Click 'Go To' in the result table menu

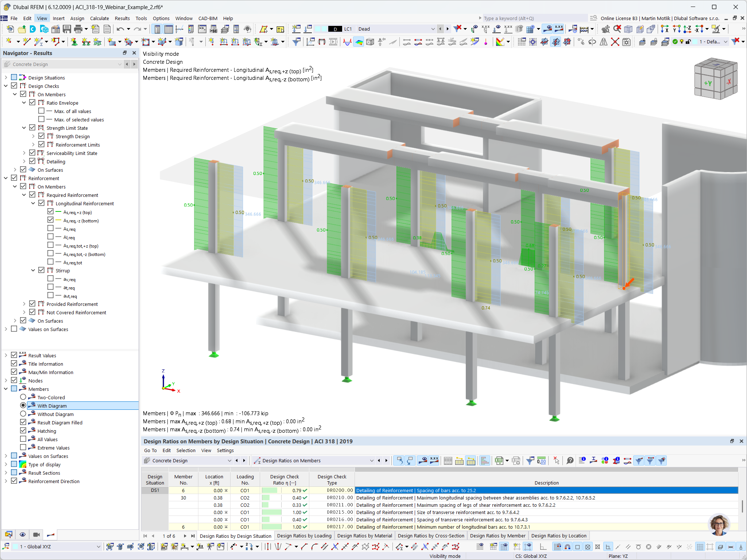coord(150,450)
